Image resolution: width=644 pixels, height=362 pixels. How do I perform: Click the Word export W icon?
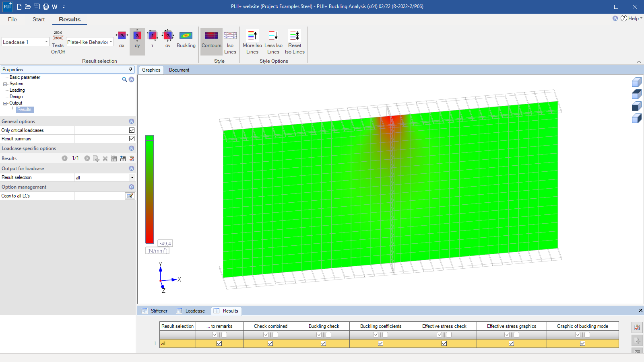coord(55,7)
